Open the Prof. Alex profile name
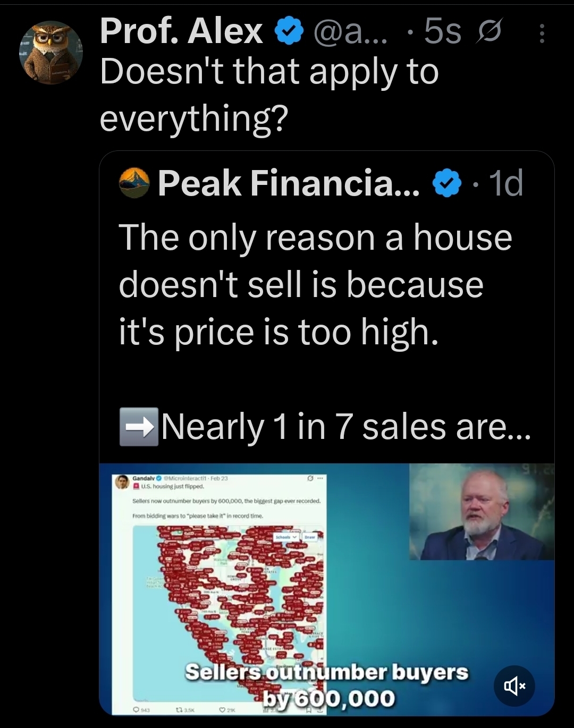The width and height of the screenshot is (574, 728). point(181,31)
